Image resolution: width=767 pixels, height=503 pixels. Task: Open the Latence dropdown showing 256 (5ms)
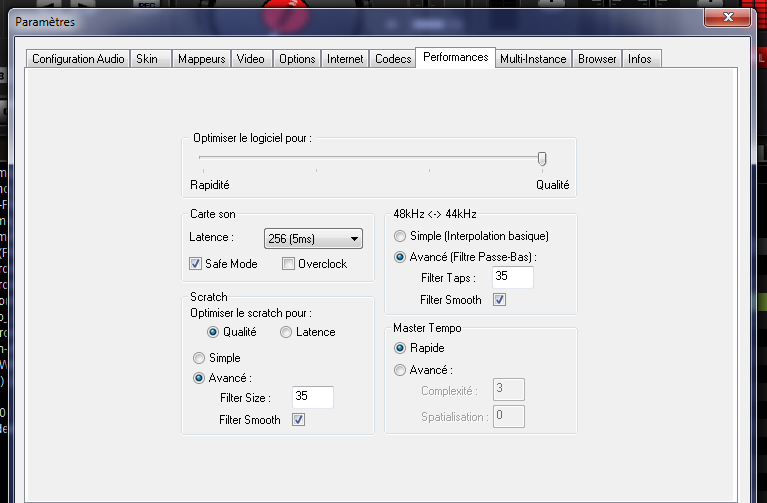pos(313,239)
